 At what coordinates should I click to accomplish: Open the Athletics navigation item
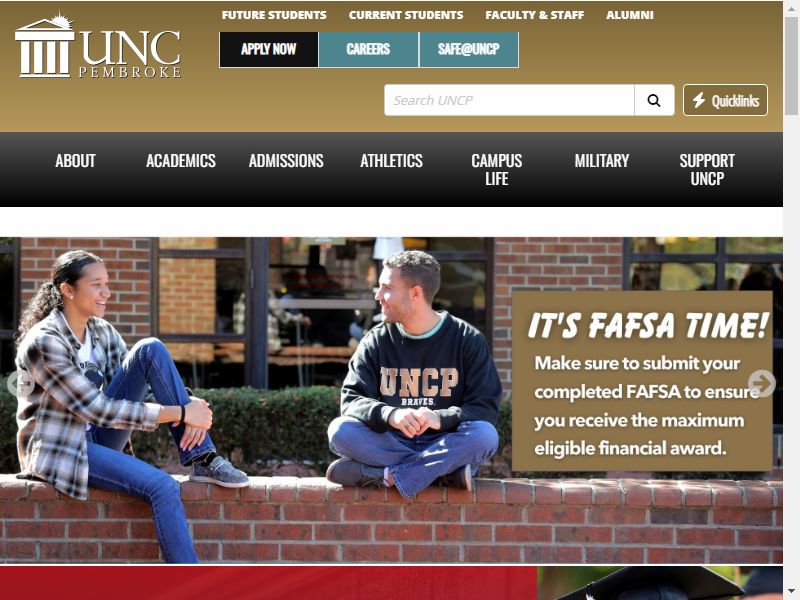coord(391,161)
